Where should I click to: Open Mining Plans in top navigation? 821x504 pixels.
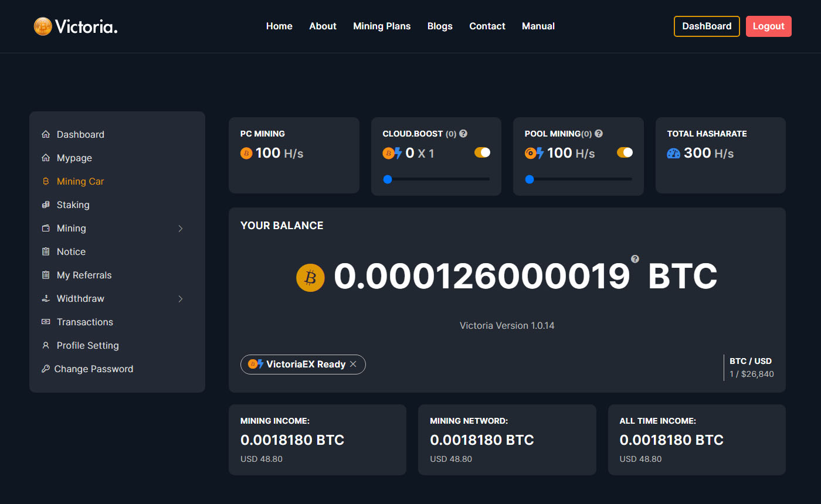tap(382, 26)
